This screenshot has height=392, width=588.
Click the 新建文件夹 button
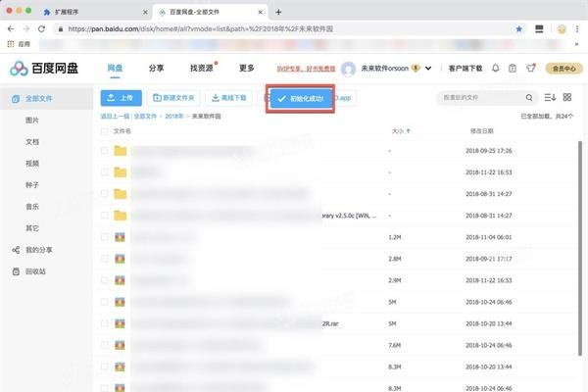click(x=173, y=98)
